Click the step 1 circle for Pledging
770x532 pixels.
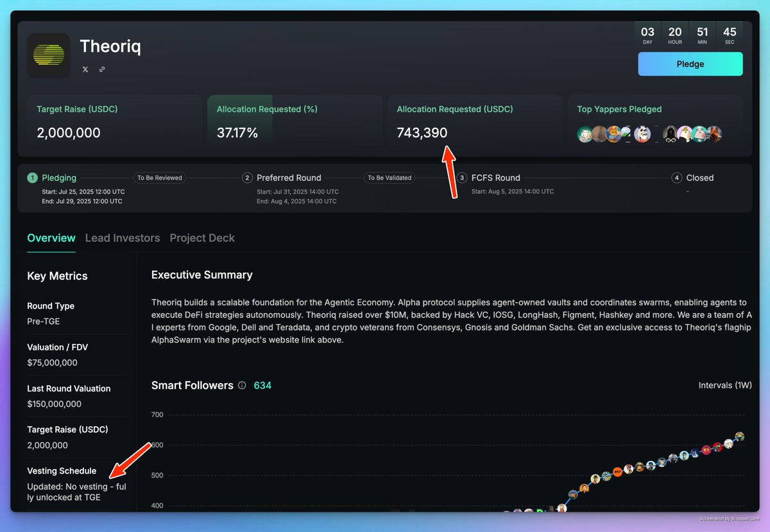coord(32,178)
